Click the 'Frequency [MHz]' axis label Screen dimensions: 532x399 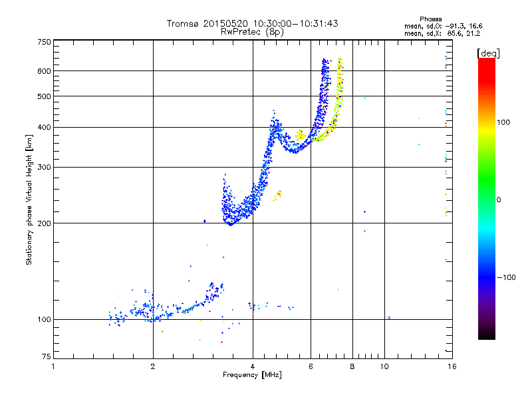(x=252, y=375)
